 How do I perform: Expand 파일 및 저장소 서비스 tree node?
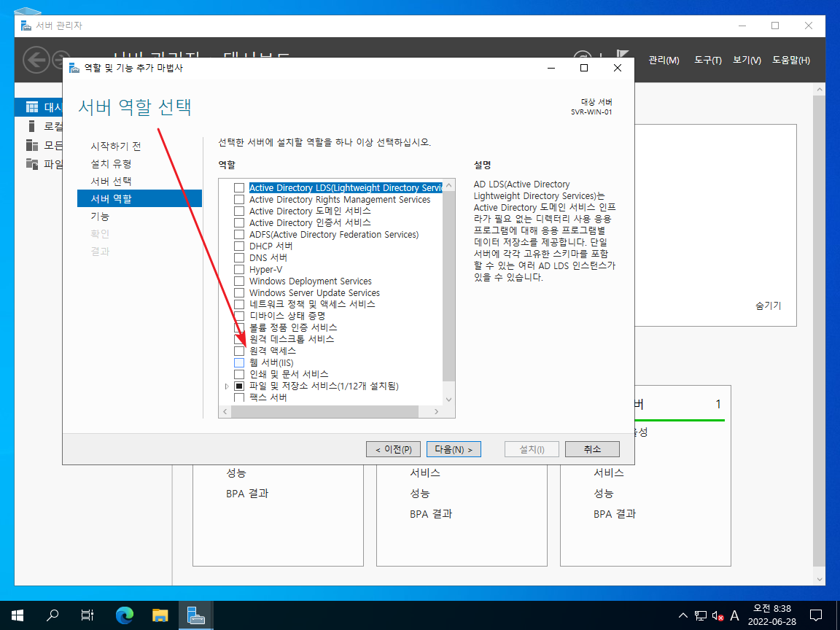pos(227,386)
